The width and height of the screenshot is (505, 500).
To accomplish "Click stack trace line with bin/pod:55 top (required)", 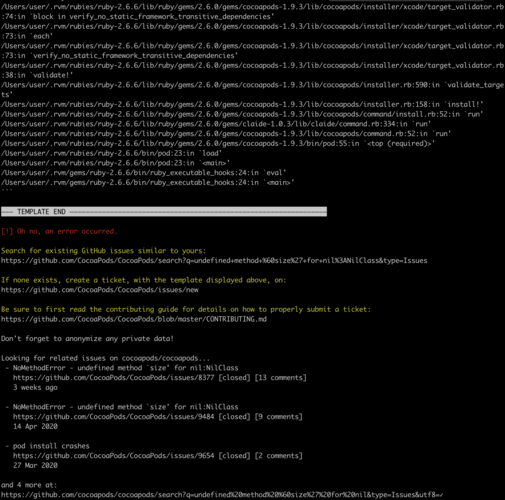I will click(218, 143).
